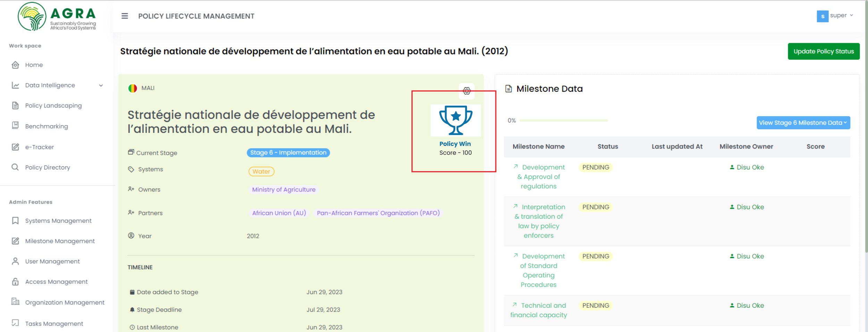The image size is (868, 332).
Task: Open Policy Directory
Action: 48,168
